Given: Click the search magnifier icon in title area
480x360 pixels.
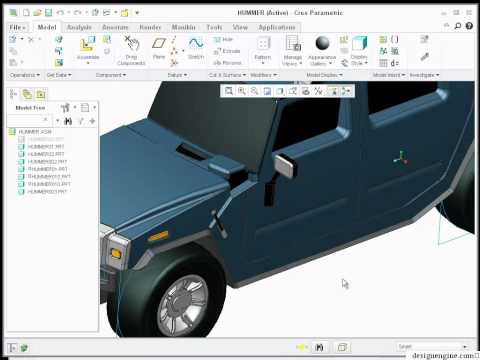Looking at the screenshot, I should click(458, 26).
